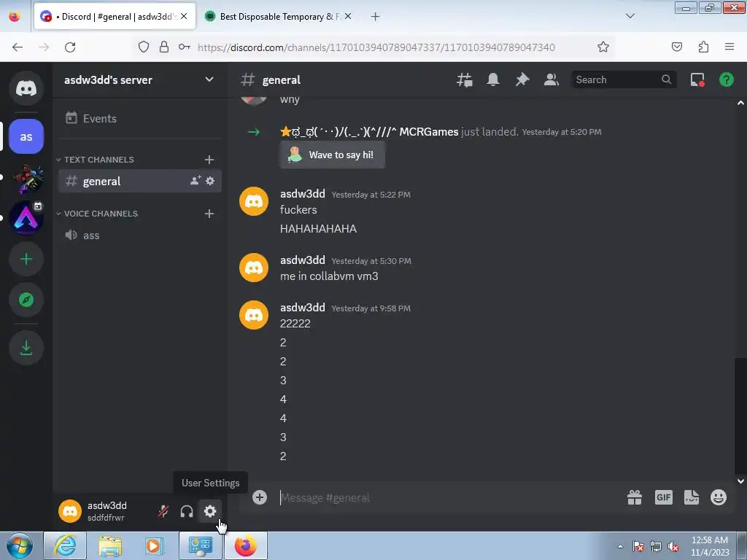This screenshot has width=747, height=560.
Task: Click the Wave to say hi! button
Action: coord(333,155)
